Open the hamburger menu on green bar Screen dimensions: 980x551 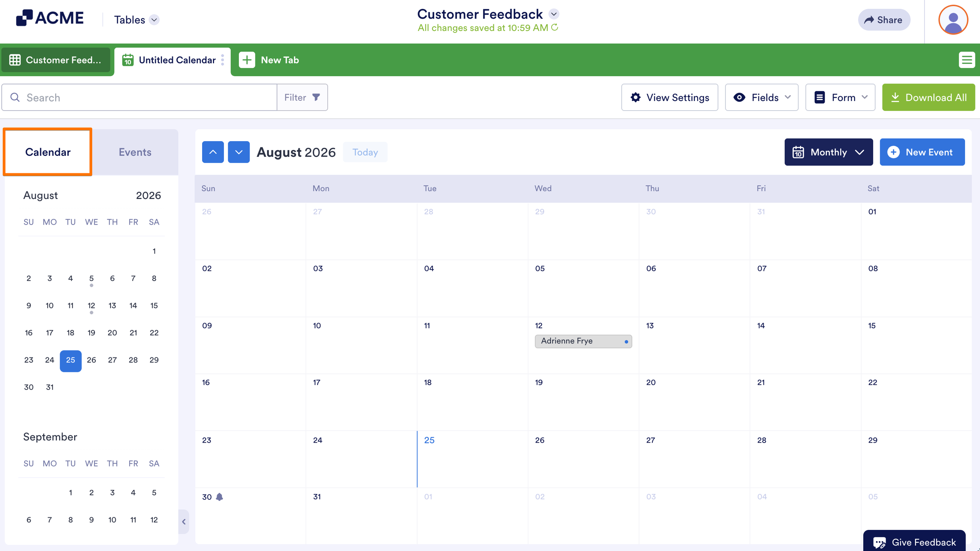pyautogui.click(x=967, y=60)
